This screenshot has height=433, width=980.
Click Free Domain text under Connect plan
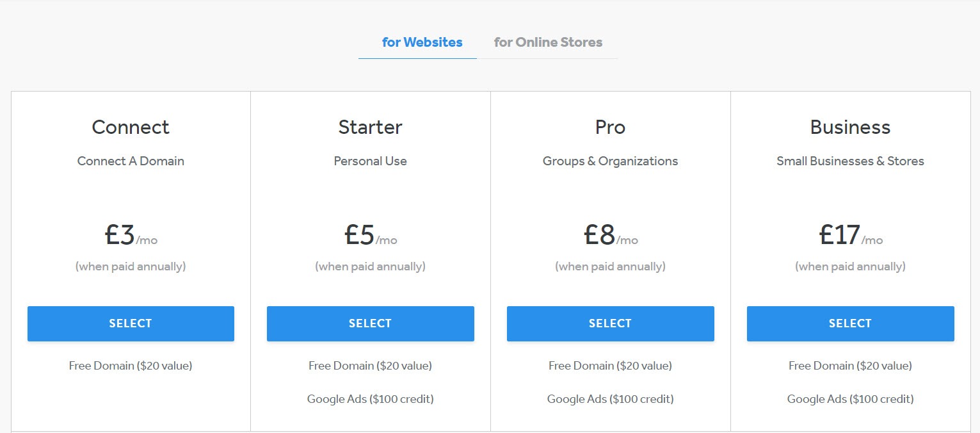[x=131, y=366]
